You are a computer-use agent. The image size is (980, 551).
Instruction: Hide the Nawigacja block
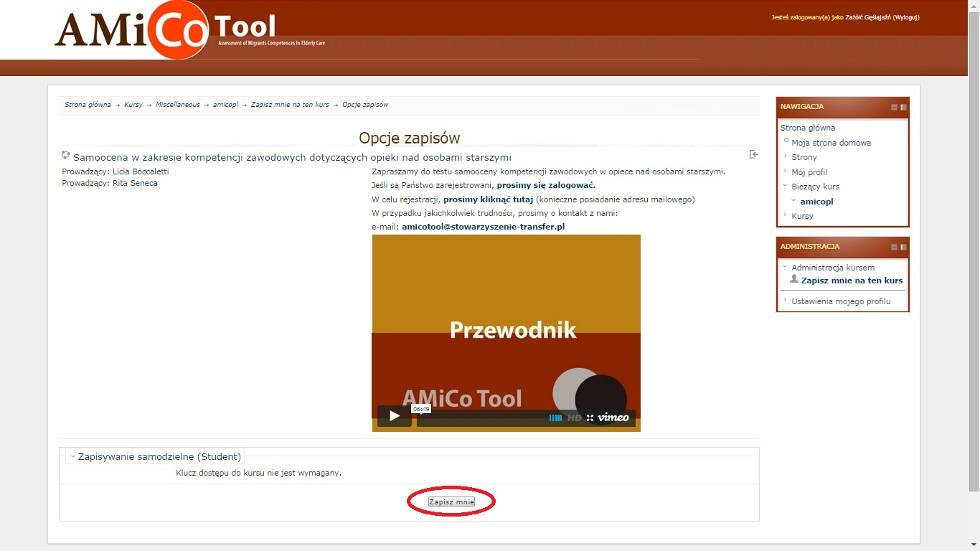894,107
